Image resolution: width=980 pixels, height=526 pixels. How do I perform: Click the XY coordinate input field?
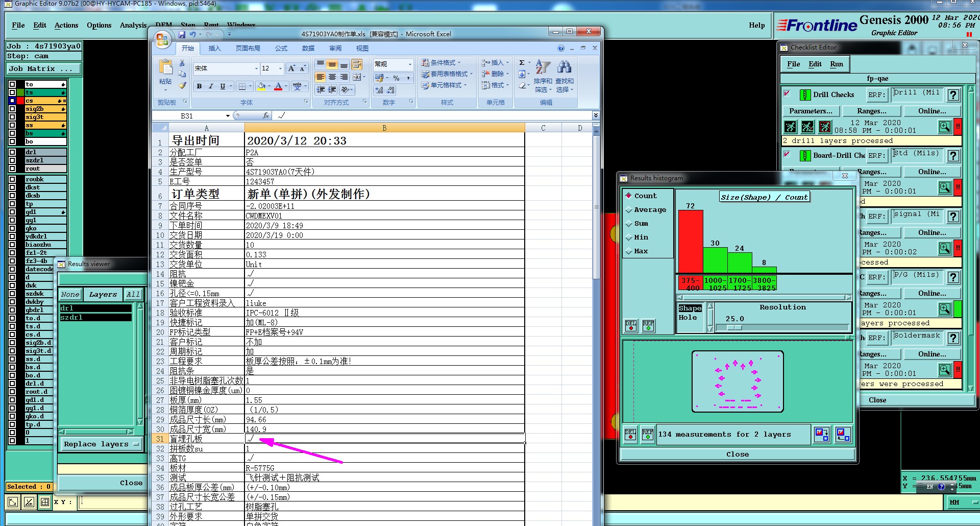coord(510,502)
